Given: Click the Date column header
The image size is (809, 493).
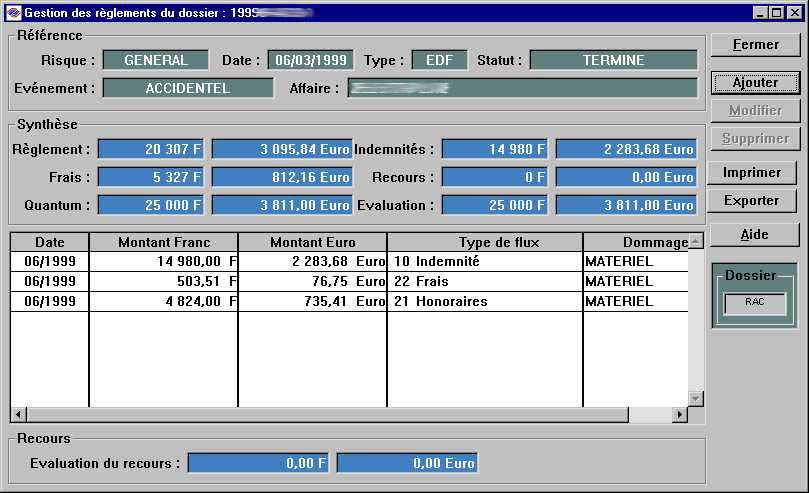Looking at the screenshot, I should tap(49, 243).
